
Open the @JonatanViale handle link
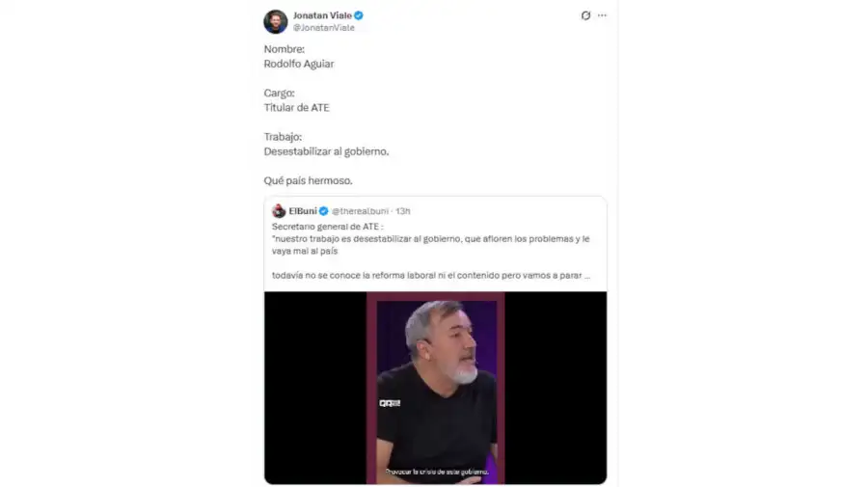coord(324,28)
